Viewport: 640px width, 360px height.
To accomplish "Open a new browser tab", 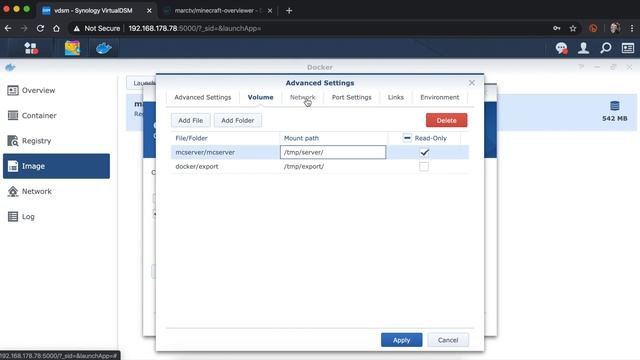I will [289, 11].
